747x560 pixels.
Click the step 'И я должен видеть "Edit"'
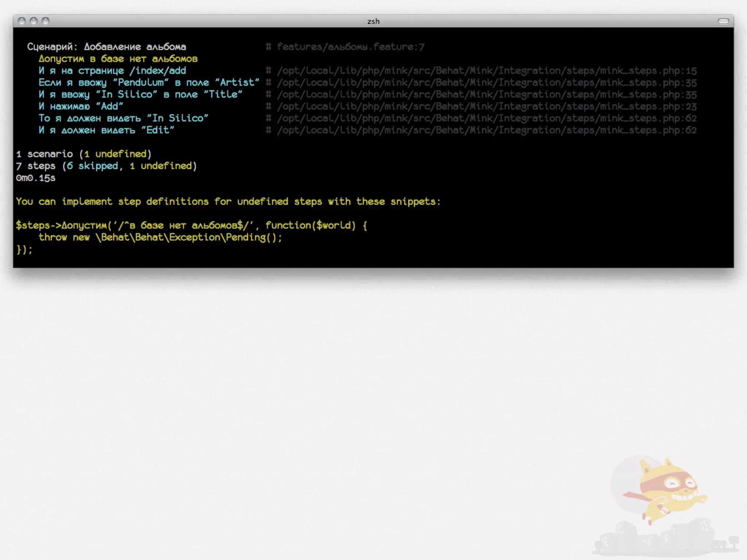(107, 131)
